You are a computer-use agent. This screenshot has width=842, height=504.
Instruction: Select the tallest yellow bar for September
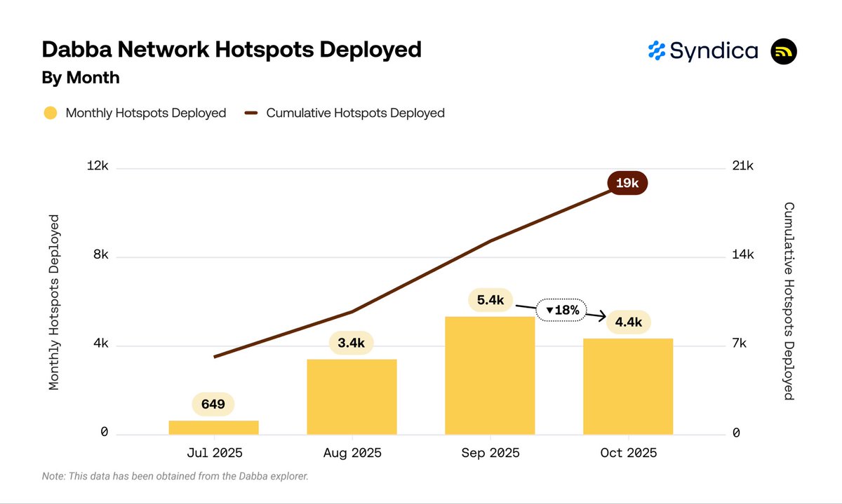(490, 375)
